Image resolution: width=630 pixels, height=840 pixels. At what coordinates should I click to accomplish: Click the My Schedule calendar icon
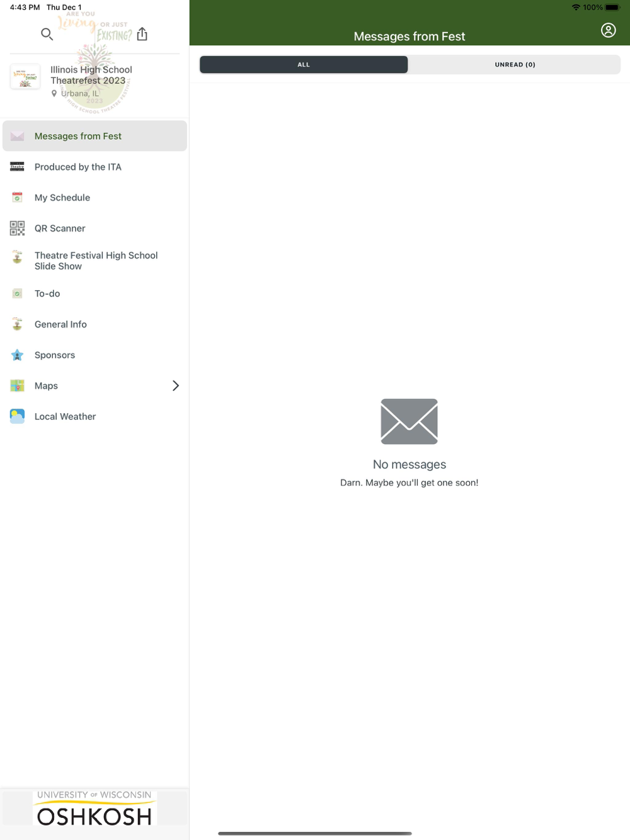tap(17, 198)
